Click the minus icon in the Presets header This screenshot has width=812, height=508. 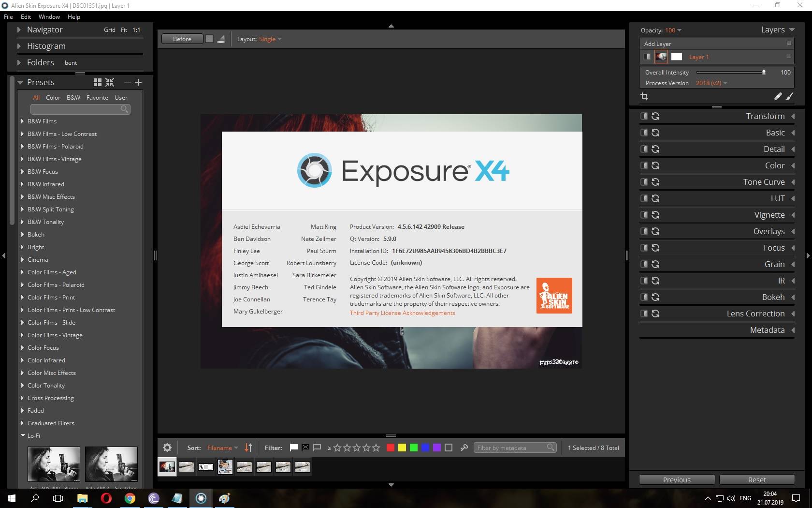[x=127, y=82]
